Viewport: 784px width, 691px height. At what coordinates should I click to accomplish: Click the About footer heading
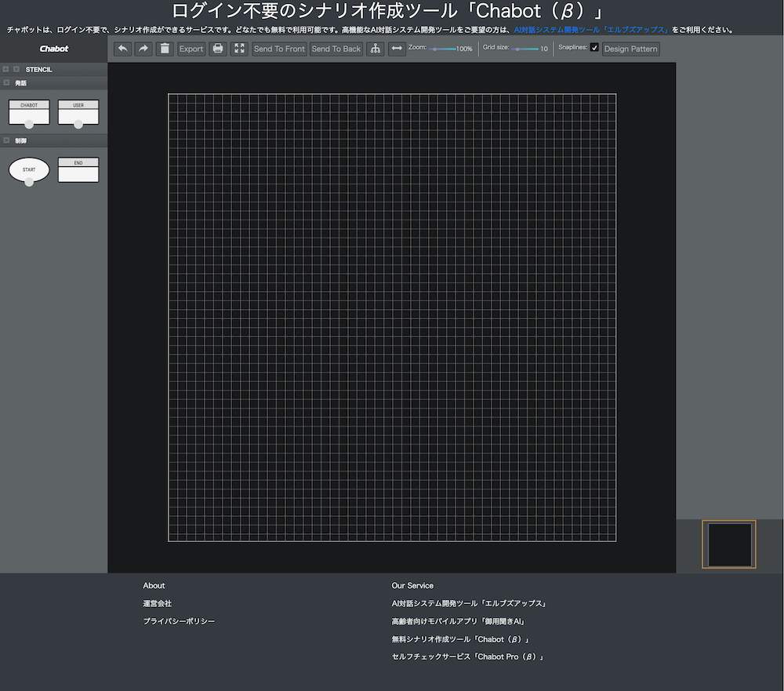(x=154, y=585)
